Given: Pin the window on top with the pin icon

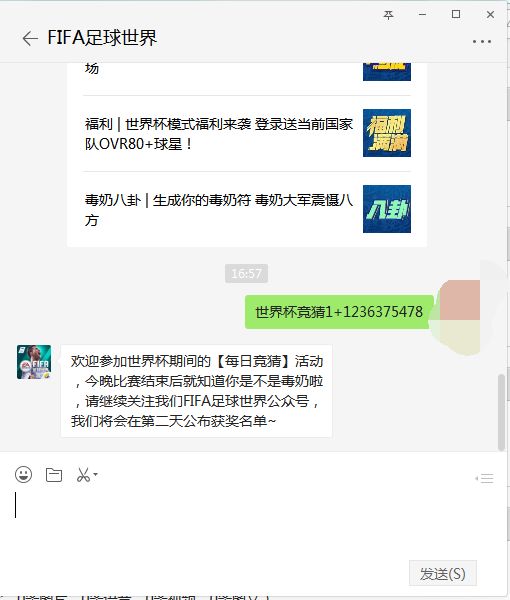Looking at the screenshot, I should click(x=388, y=15).
